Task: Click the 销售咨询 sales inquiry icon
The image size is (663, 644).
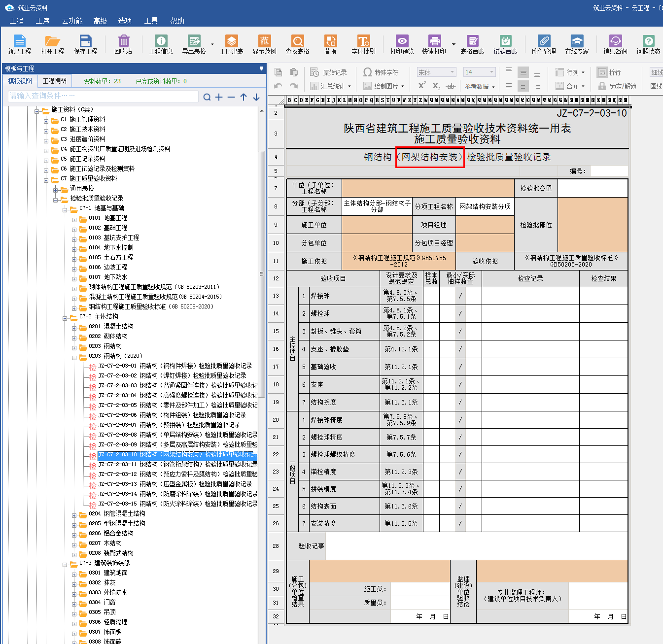Action: tap(615, 44)
